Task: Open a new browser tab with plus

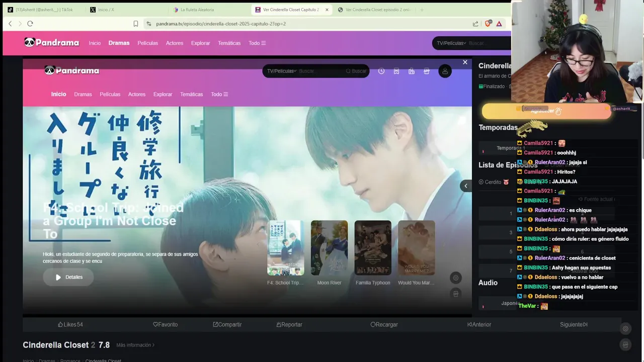Action: coord(422,10)
